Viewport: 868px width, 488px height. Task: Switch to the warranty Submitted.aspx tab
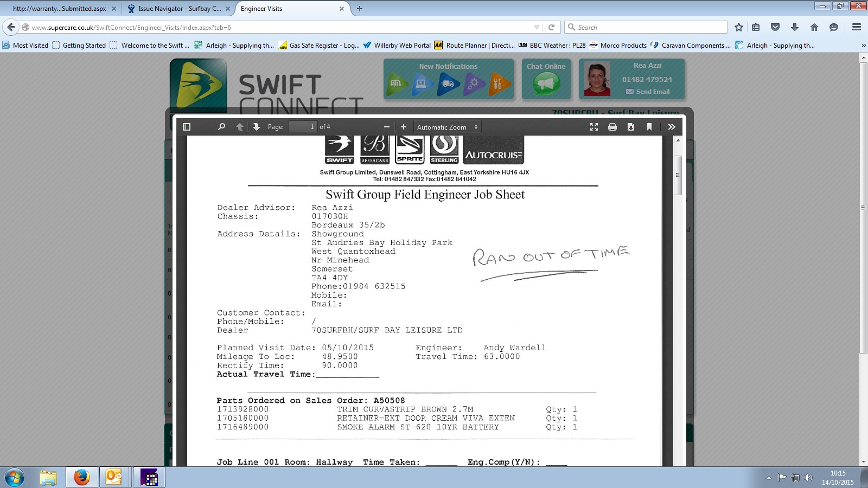tap(60, 9)
